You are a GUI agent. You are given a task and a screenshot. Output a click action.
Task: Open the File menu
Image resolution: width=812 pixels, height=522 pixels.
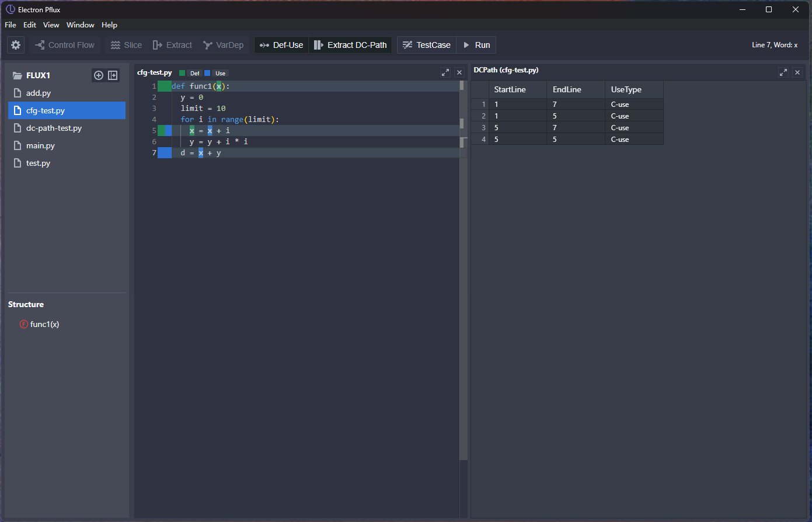click(11, 25)
